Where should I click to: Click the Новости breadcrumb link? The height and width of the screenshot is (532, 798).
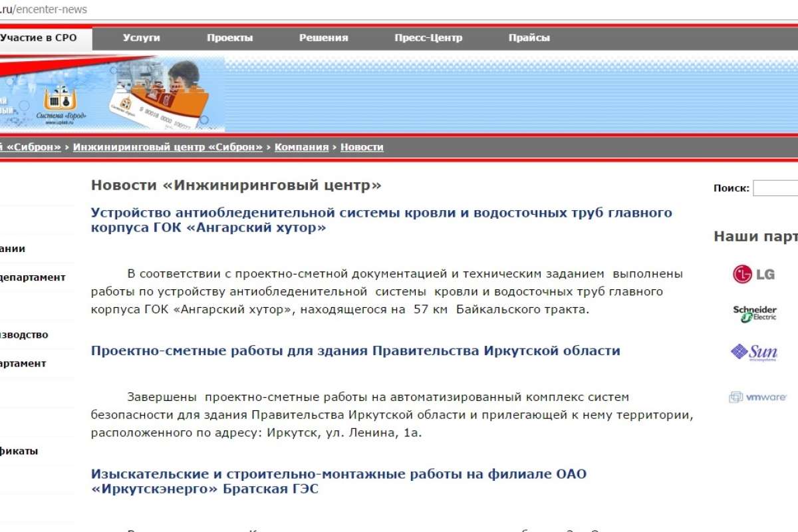point(362,147)
